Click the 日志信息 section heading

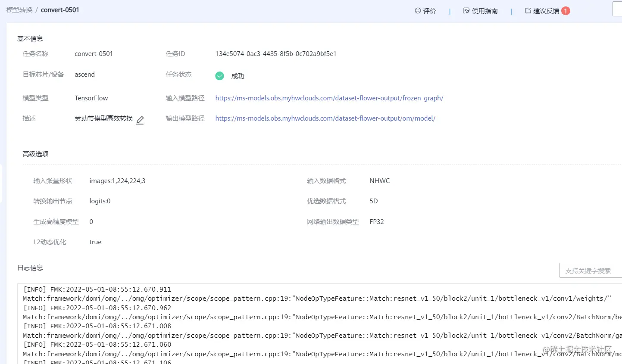pos(30,268)
